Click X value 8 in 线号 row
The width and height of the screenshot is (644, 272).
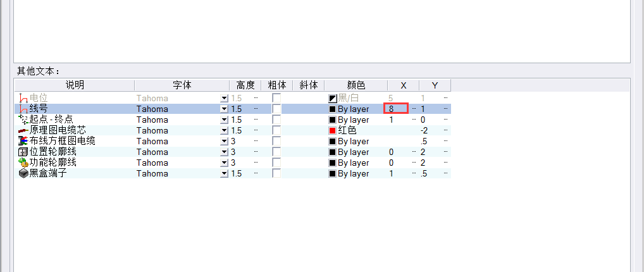pos(392,109)
